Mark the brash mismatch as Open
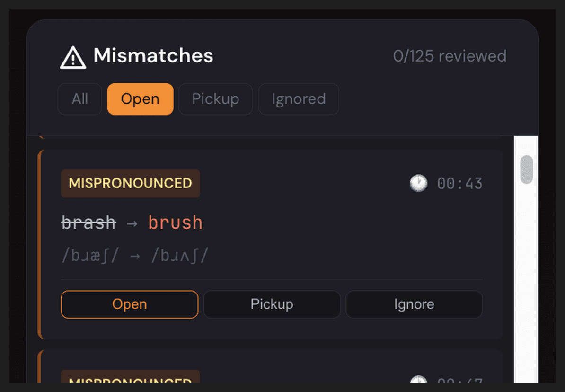 [x=129, y=304]
